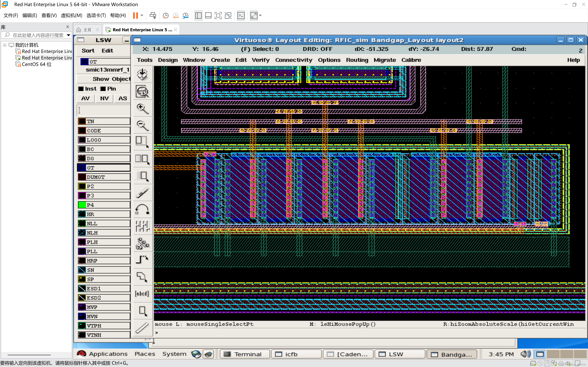Click the Label [abcd] tool icon
Image resolution: width=588 pixels, height=367 pixels.
point(142,294)
